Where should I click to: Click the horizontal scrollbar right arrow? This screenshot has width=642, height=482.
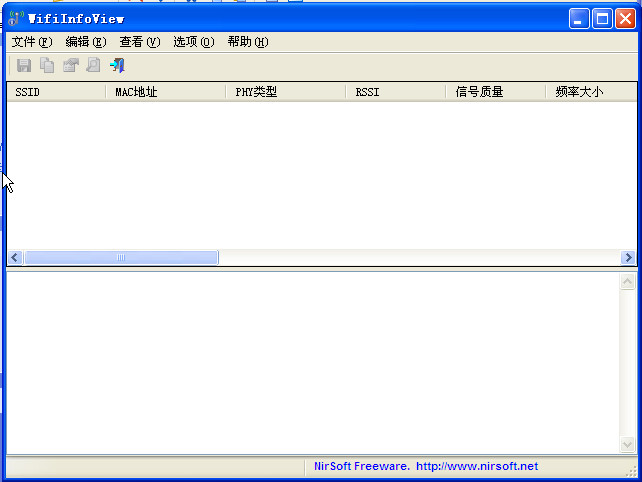(x=628, y=258)
